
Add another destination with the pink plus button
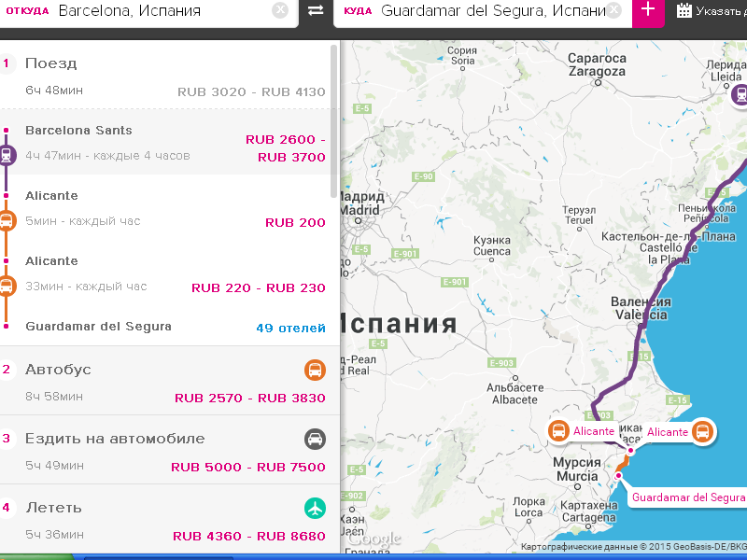click(x=648, y=11)
